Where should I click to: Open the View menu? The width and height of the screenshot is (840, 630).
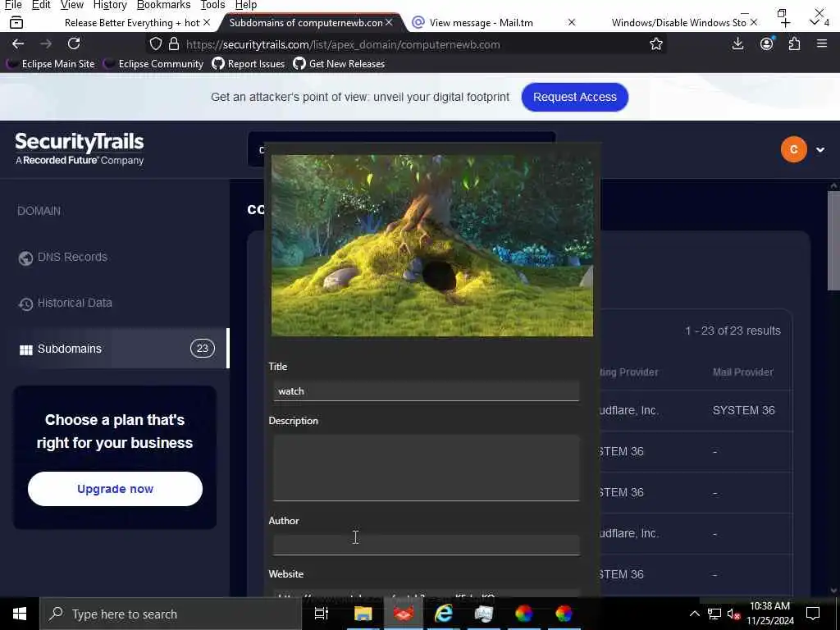click(72, 5)
